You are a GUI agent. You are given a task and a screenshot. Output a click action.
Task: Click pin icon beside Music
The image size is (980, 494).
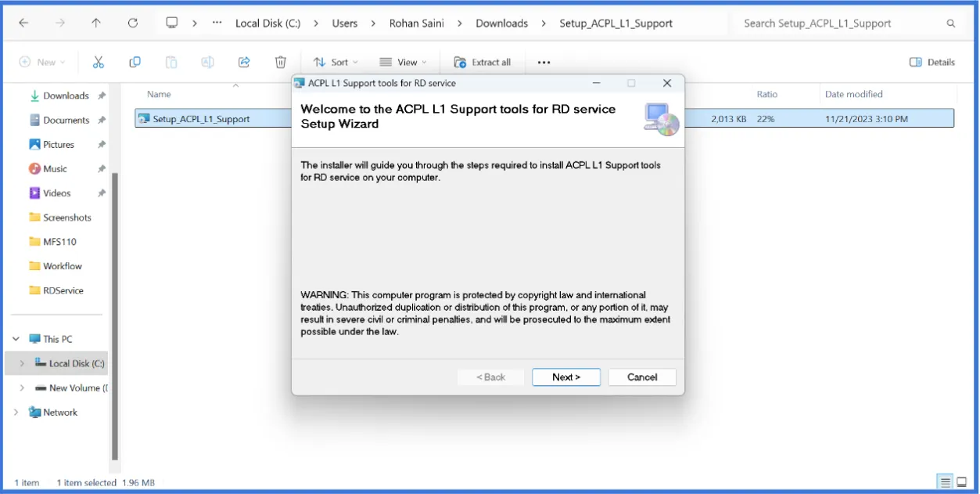point(102,168)
